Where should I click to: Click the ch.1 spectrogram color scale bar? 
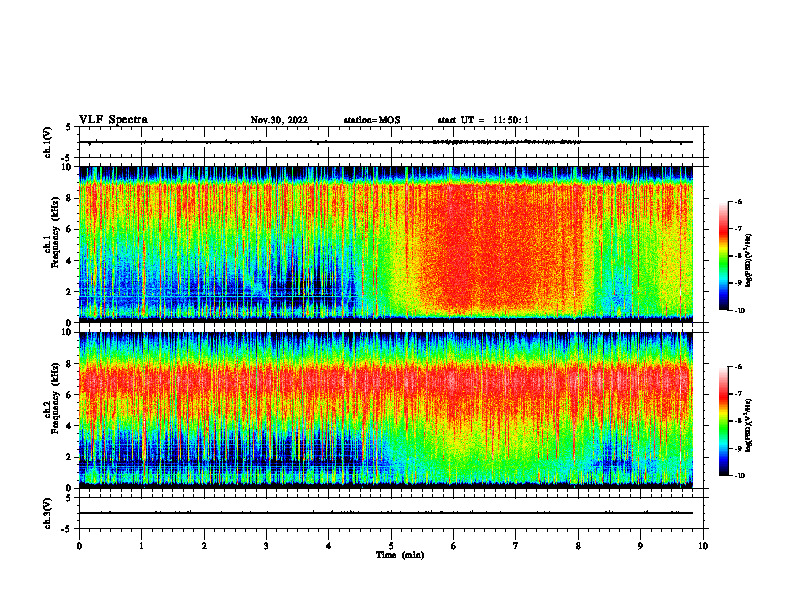(x=723, y=256)
